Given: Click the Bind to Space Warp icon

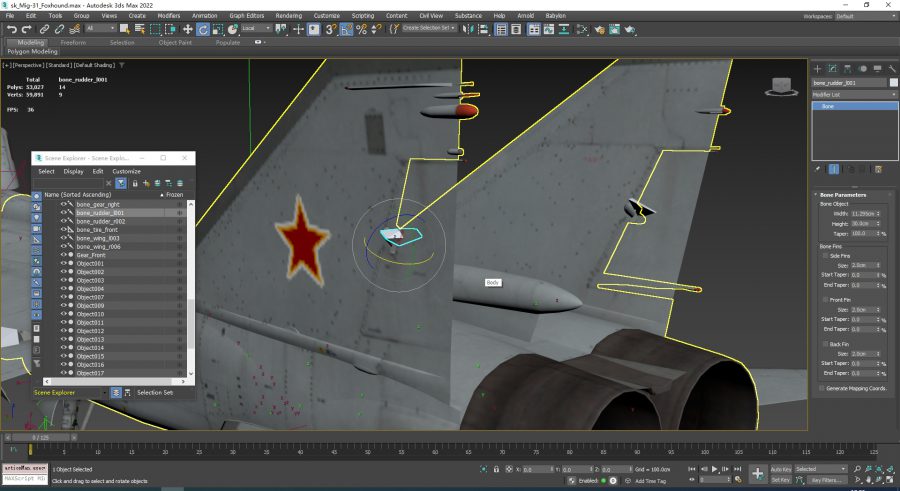Looking at the screenshot, I should click(75, 29).
